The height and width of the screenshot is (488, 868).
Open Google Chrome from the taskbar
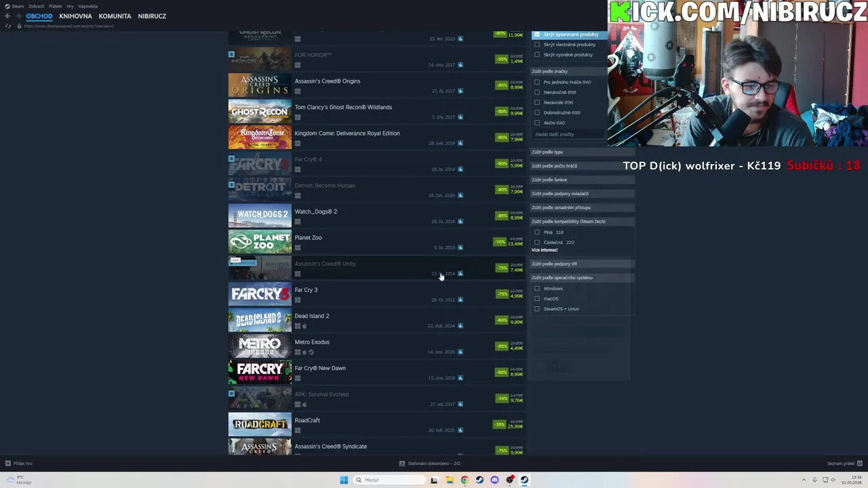pyautogui.click(x=465, y=480)
